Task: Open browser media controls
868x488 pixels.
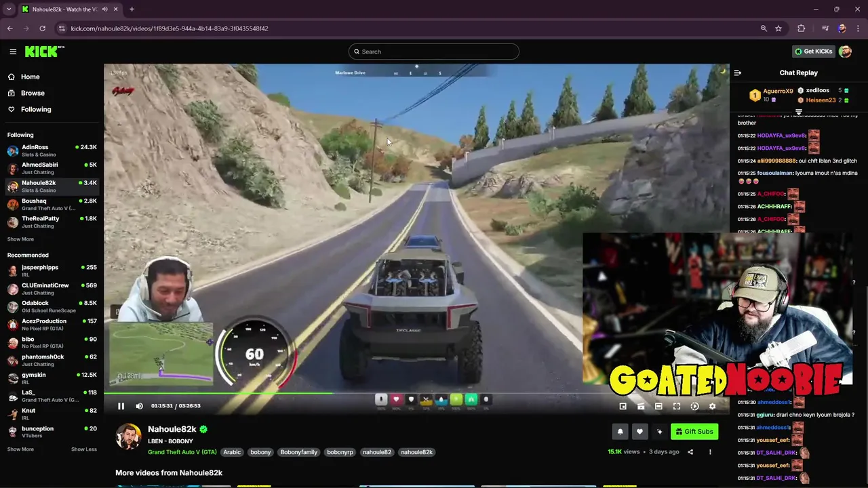Action: click(x=825, y=28)
